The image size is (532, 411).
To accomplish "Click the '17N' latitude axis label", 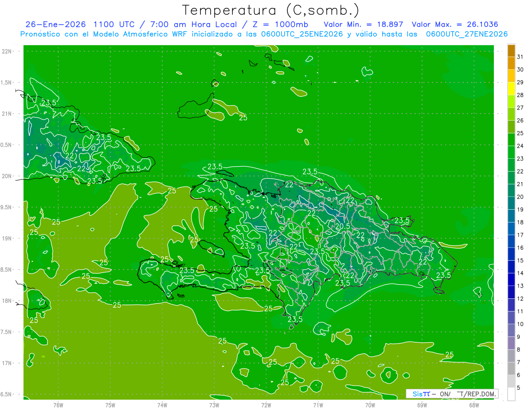I will pos(7,363).
